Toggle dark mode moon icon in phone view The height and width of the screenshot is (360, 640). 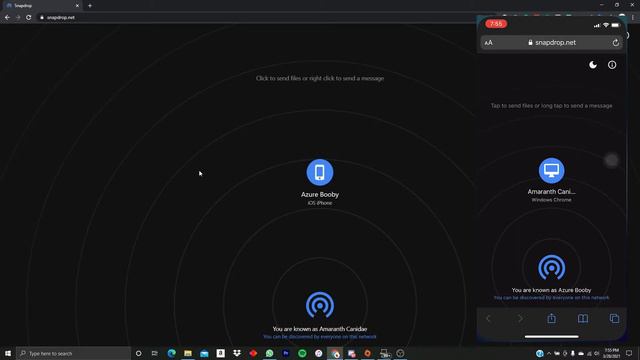click(x=593, y=65)
